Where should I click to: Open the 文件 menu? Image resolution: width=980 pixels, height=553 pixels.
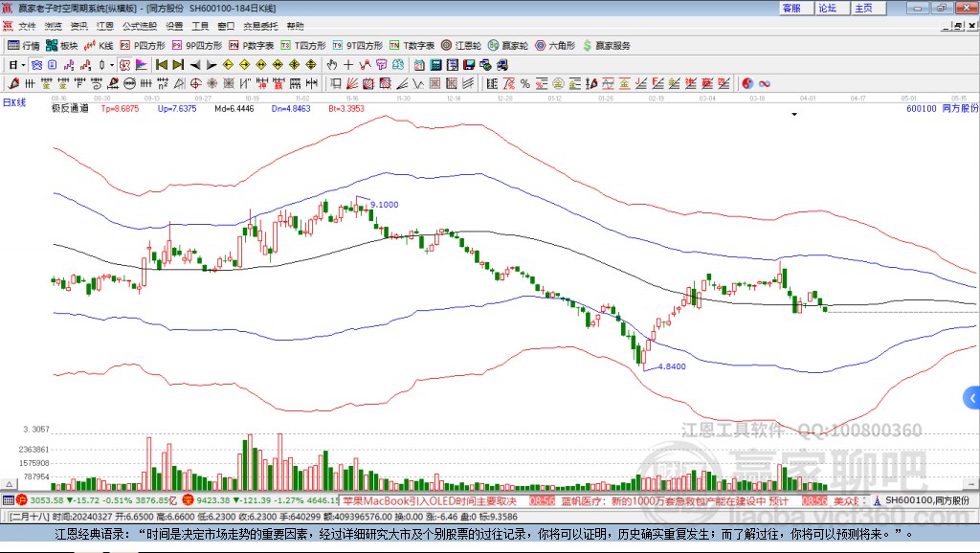27,26
